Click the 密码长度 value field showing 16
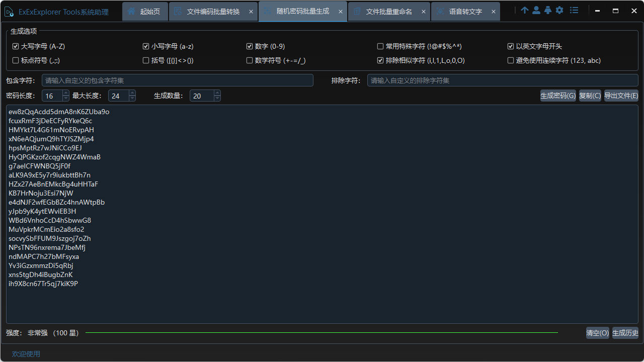Screen dimensions: 644x362 coord(52,96)
